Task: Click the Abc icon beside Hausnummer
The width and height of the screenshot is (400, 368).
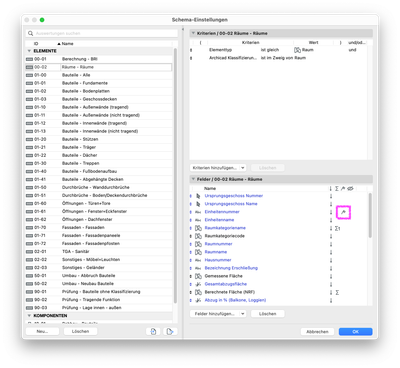Action: [198, 260]
